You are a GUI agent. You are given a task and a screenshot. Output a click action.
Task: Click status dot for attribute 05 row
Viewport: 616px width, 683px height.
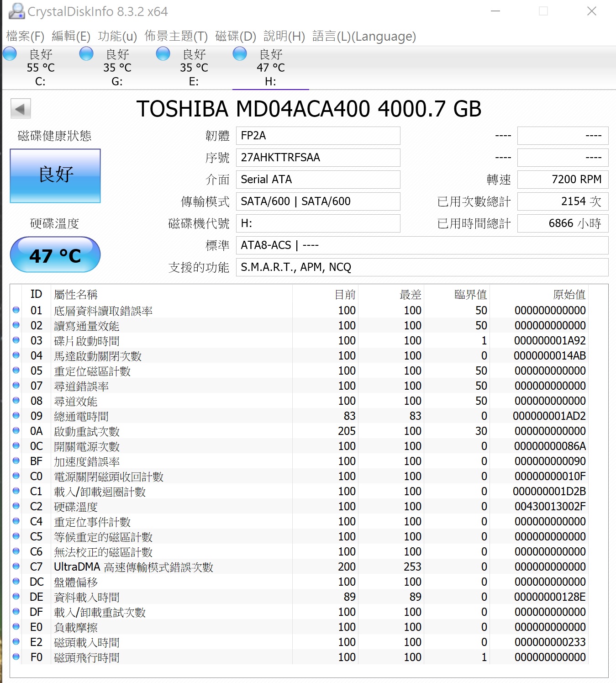tap(16, 371)
